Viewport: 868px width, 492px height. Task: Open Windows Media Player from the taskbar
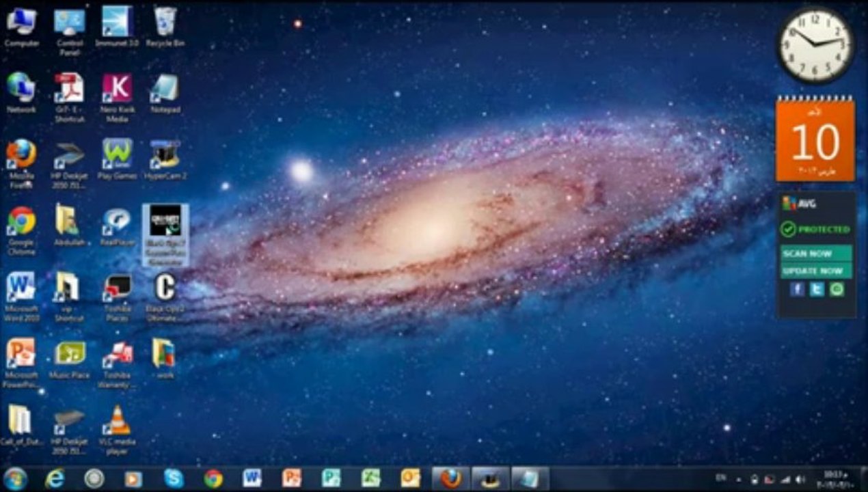[133, 478]
